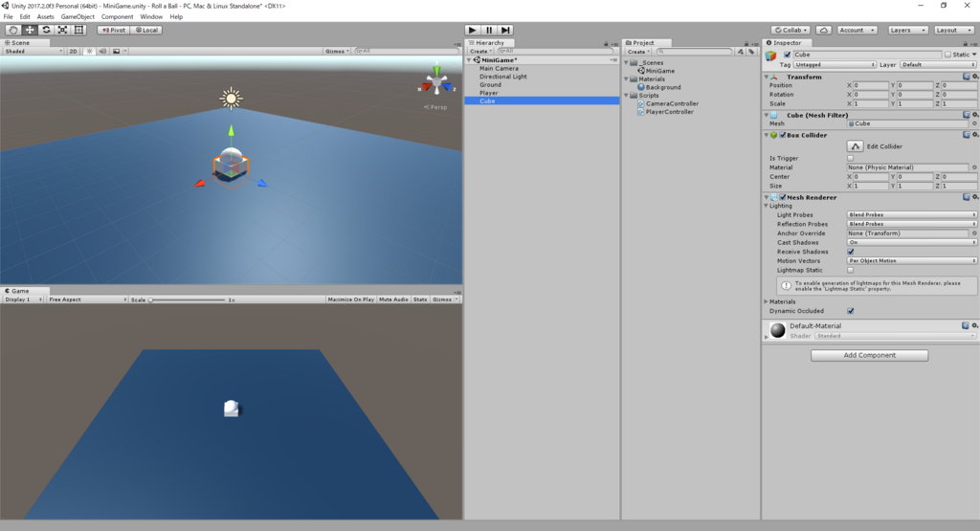Disable Mesh Renderer component checkbox
The image size is (980, 531).
783,197
